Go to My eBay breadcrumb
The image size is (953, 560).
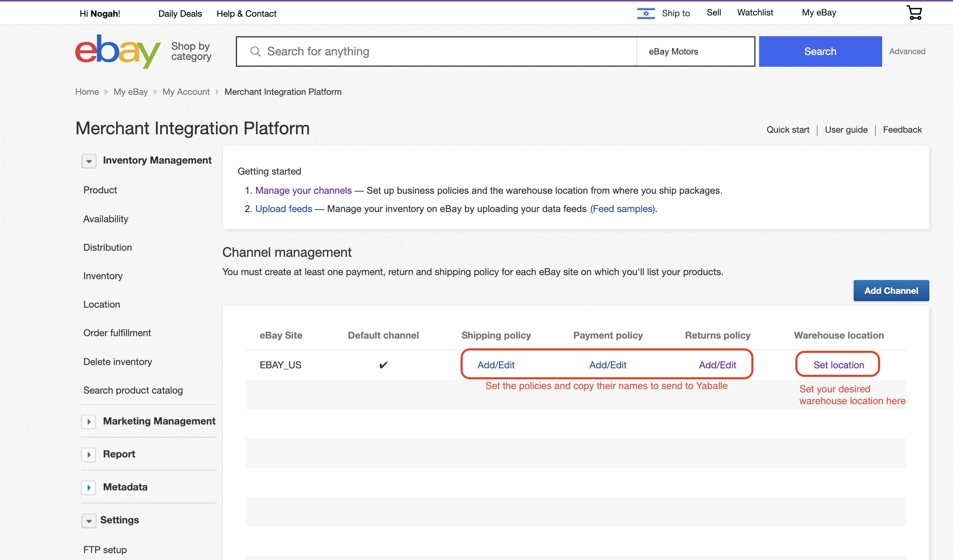point(131,92)
